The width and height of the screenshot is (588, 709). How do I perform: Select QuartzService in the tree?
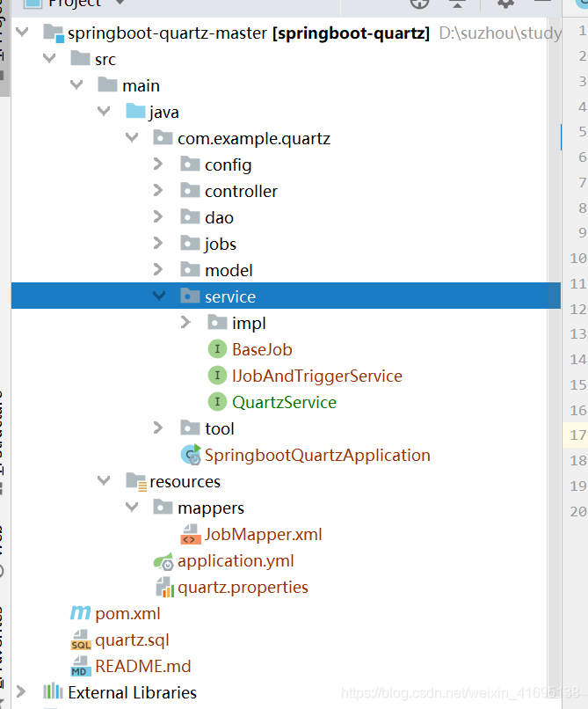pyautogui.click(x=284, y=402)
